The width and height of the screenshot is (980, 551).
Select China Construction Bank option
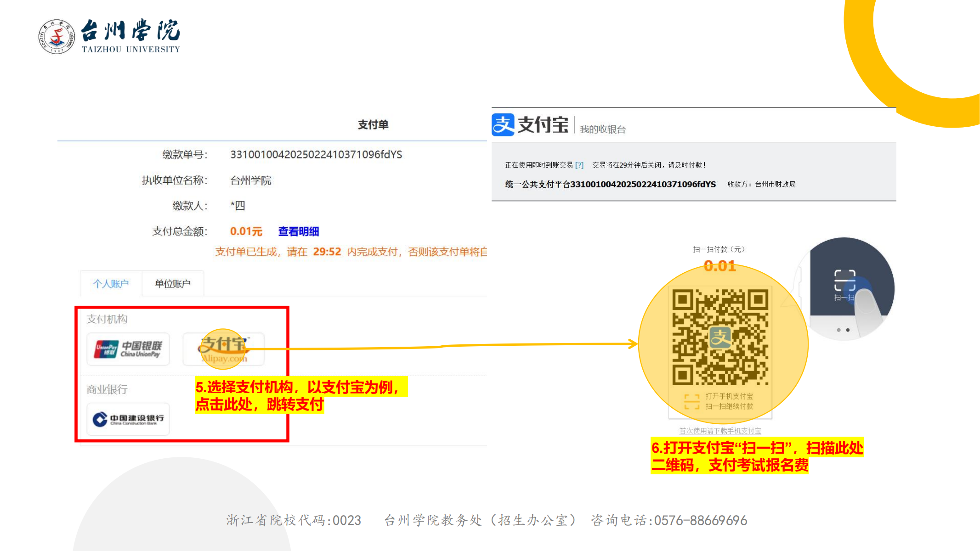point(128,419)
